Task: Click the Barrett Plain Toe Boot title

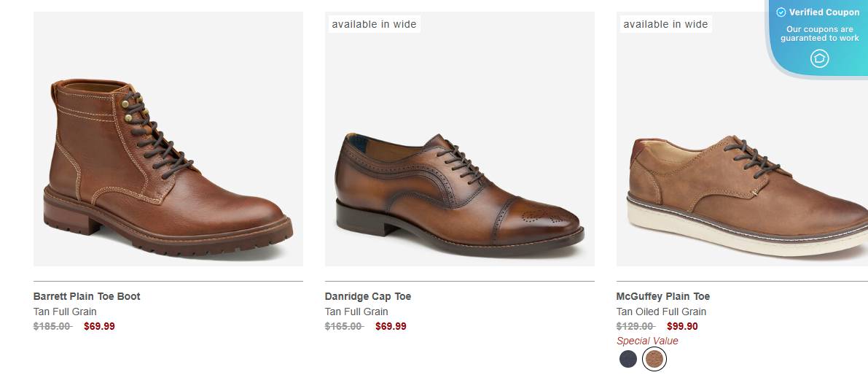Action: (87, 296)
